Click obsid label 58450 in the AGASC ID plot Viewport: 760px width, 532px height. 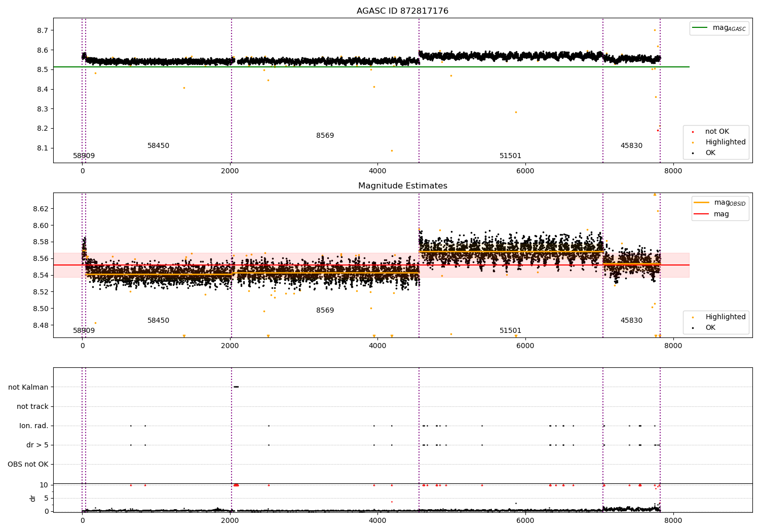(159, 146)
